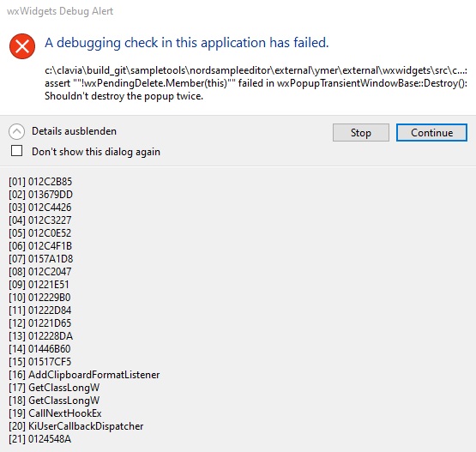Select stack frame [01] 012C2B85
Screen dimensions: 476x452
40,182
